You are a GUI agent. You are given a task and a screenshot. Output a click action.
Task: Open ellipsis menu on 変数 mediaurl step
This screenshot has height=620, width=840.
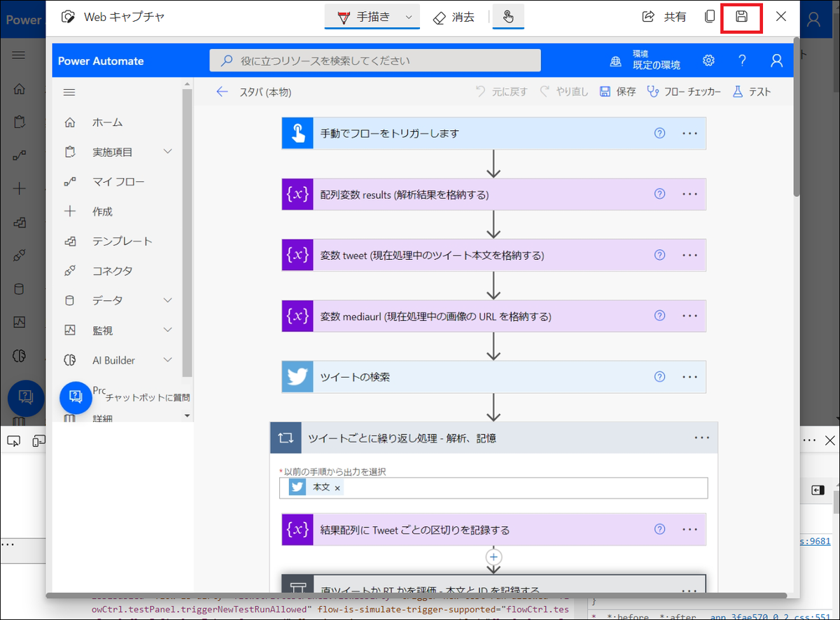(x=689, y=316)
